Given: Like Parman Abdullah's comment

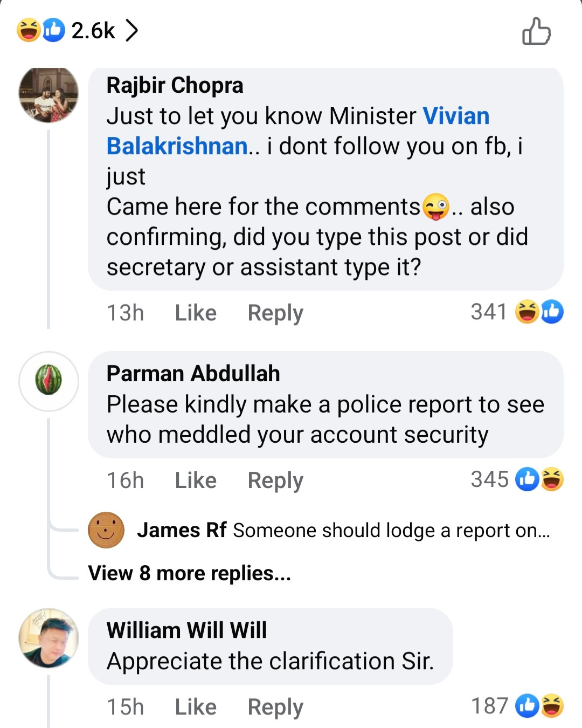Looking at the screenshot, I should (196, 480).
